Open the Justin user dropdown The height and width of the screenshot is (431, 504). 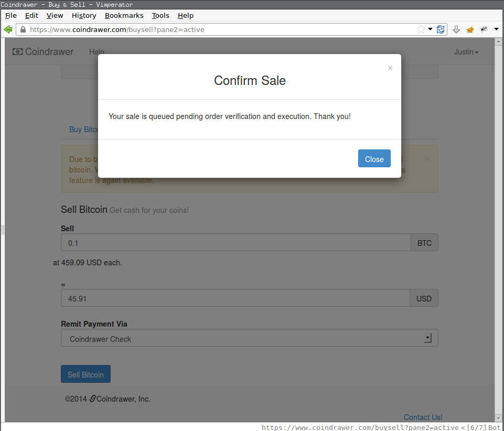466,52
